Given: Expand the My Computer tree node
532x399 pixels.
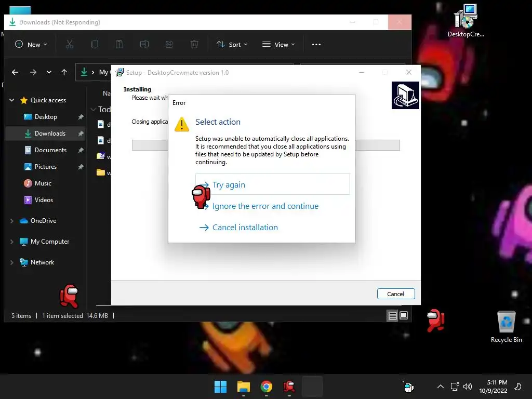Looking at the screenshot, I should [x=12, y=241].
